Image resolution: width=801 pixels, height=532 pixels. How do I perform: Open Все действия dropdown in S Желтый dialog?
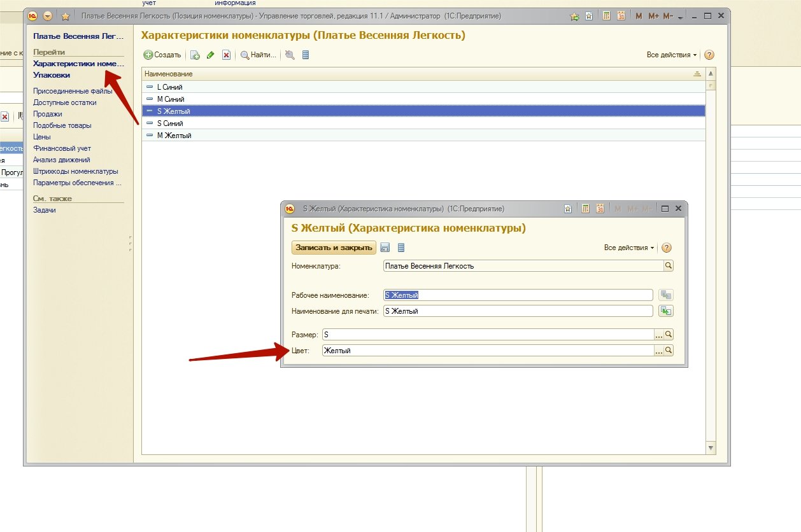coord(629,248)
